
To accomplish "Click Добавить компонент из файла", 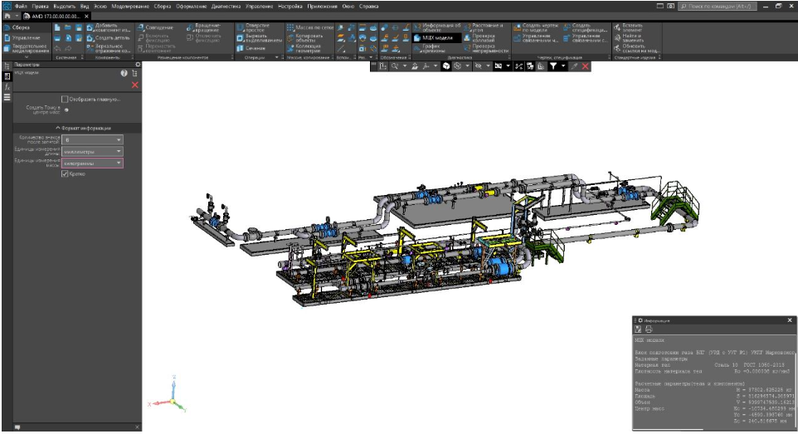I will click(108, 27).
